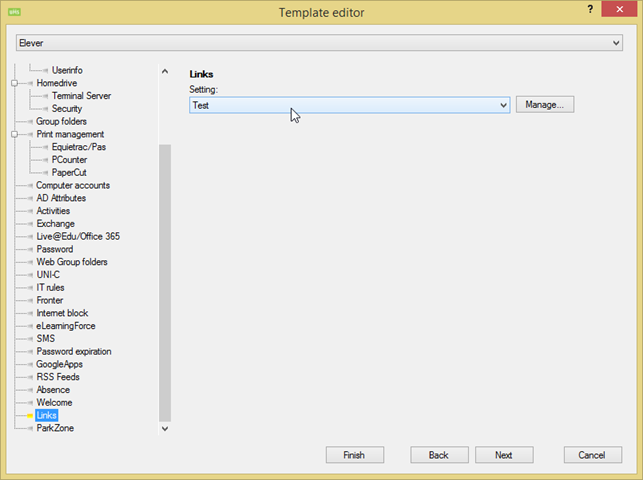Select the PaperCut tree item

(69, 172)
